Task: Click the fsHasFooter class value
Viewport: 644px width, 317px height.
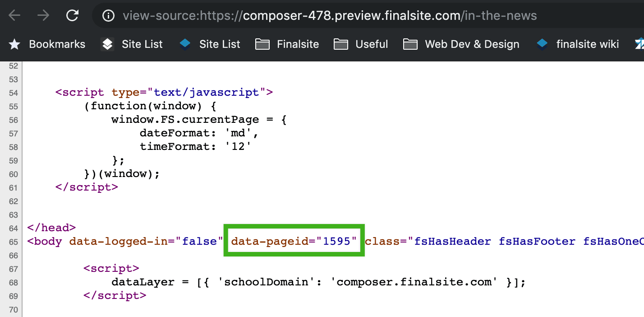Action: pyautogui.click(x=537, y=241)
